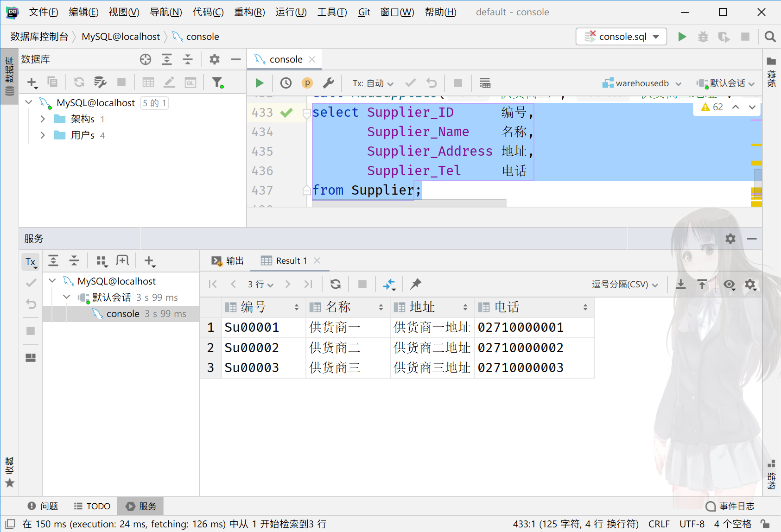Open 默认会话 session dropdown
Viewport: 781px width, 532px height.
click(x=726, y=83)
